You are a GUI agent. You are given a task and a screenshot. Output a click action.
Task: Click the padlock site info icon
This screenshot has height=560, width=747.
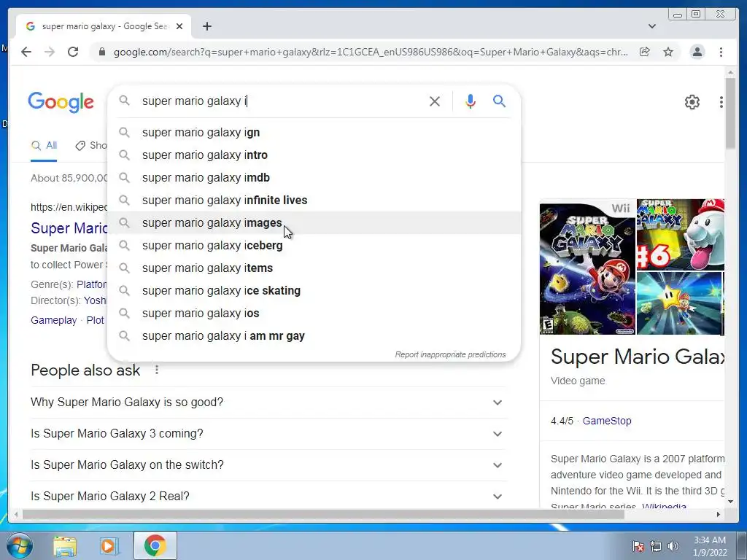point(101,52)
